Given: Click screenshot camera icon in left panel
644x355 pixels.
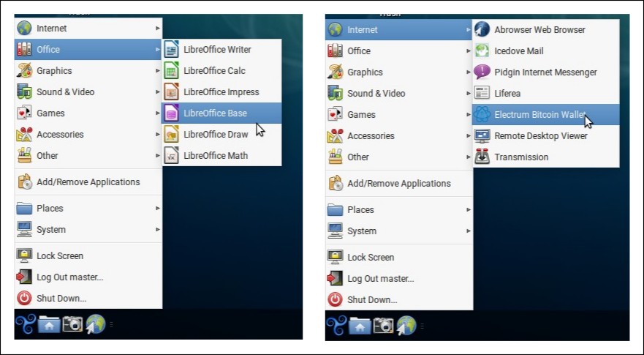Looking at the screenshot, I should point(72,324).
